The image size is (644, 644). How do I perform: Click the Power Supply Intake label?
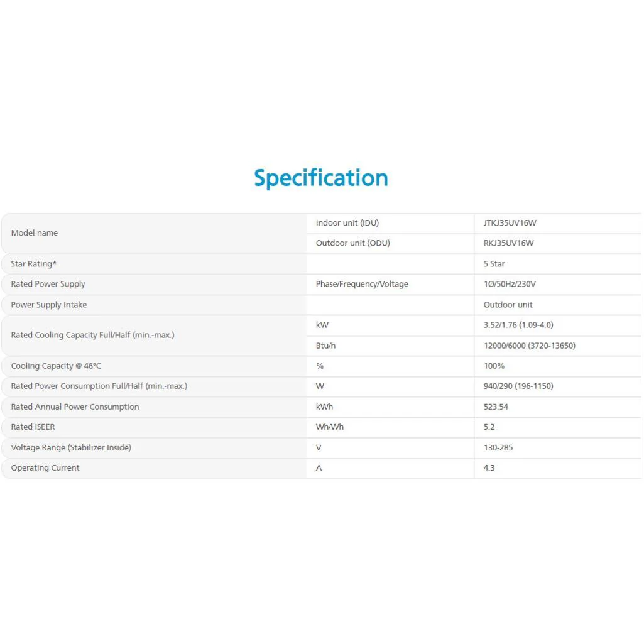click(x=49, y=305)
